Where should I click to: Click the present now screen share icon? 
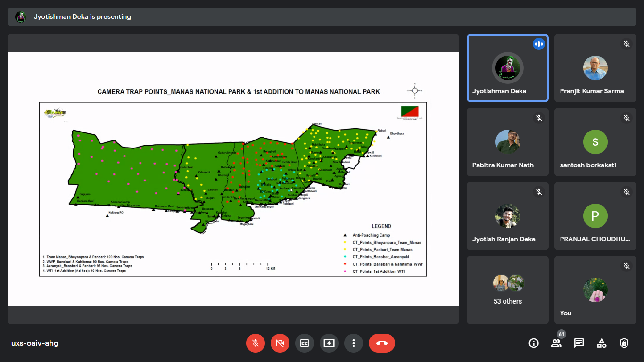click(329, 343)
